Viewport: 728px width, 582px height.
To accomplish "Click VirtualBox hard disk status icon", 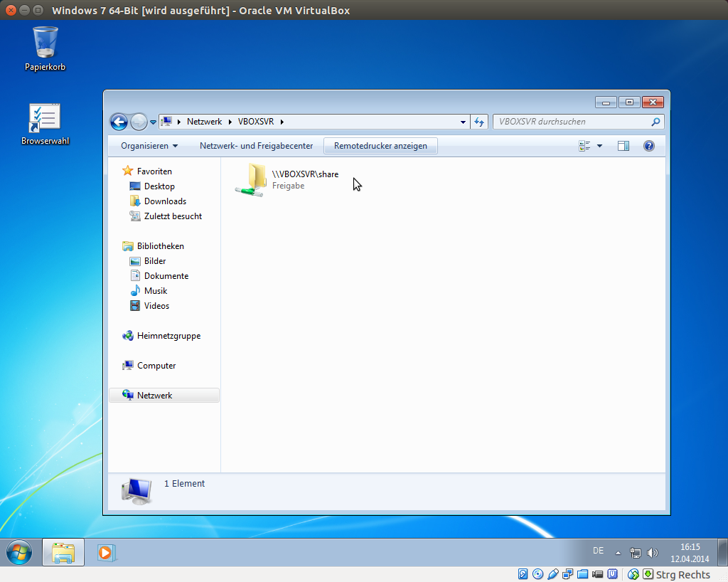I will [523, 575].
